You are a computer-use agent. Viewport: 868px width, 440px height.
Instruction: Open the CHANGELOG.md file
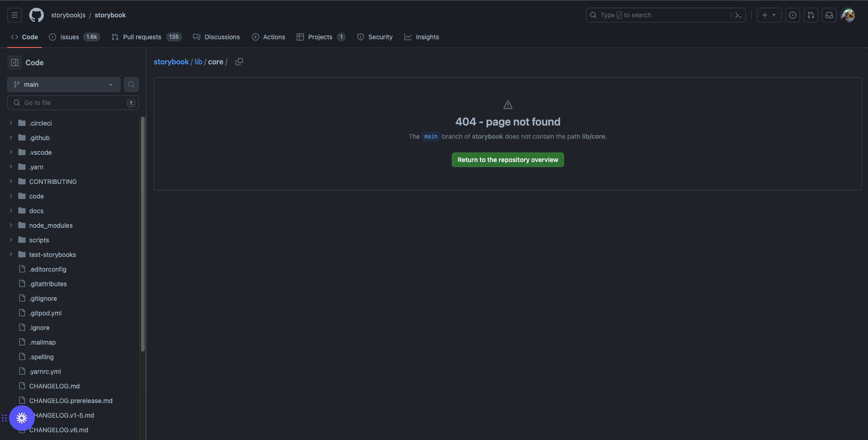54,386
